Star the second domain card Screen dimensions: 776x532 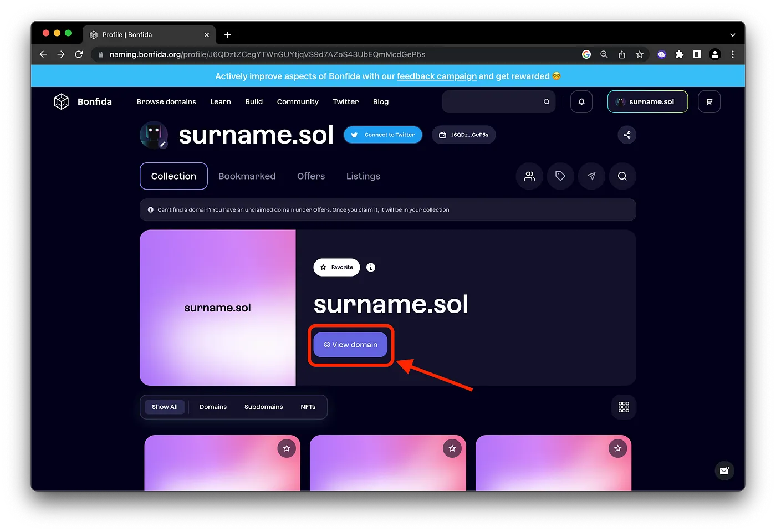452,448
